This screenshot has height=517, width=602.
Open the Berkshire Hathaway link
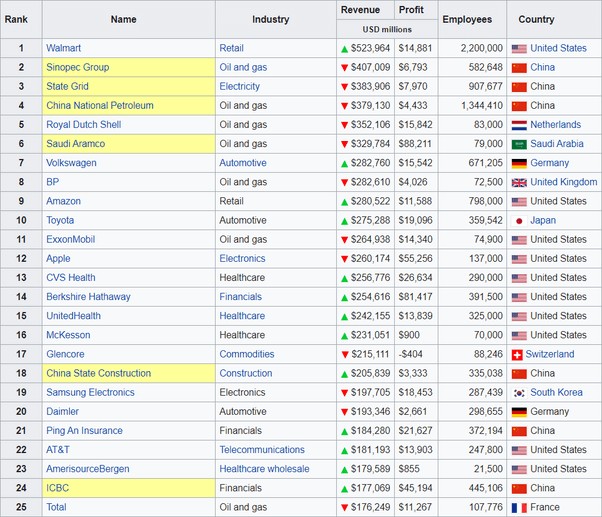(x=88, y=297)
